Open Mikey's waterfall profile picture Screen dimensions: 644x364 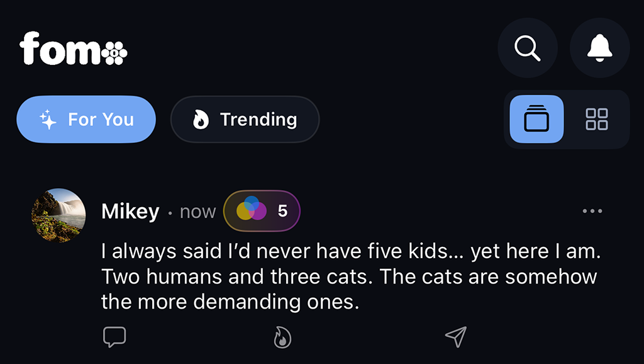pyautogui.click(x=58, y=215)
